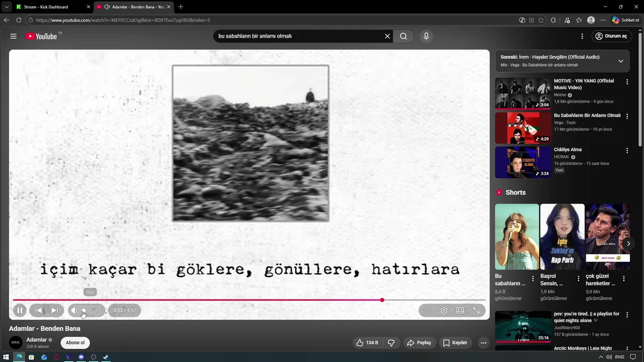Like the video with 134 B likes
This screenshot has width=644, height=362.
point(367,343)
